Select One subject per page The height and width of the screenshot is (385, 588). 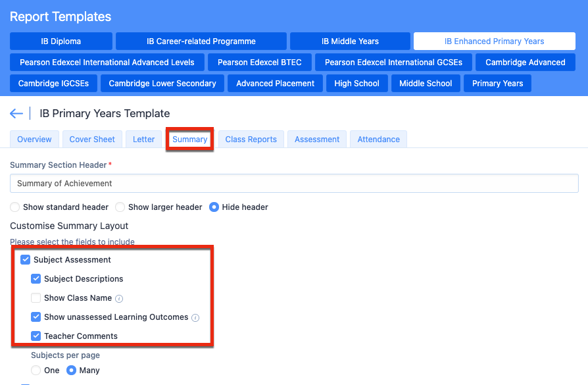(x=36, y=371)
